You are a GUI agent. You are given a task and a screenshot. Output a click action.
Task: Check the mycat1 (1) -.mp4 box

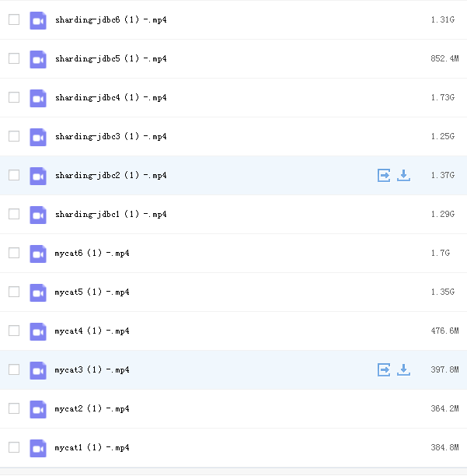pyautogui.click(x=14, y=447)
